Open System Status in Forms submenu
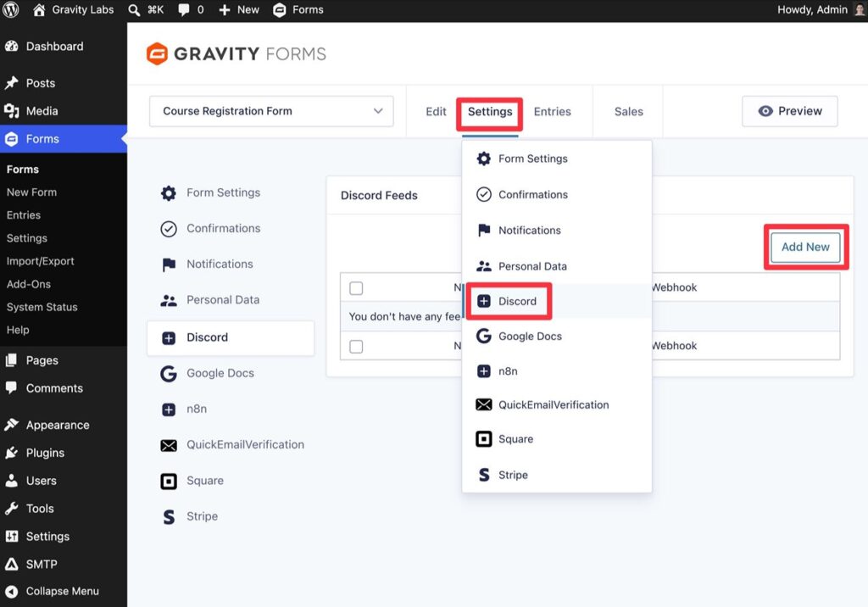868x607 pixels. (42, 307)
